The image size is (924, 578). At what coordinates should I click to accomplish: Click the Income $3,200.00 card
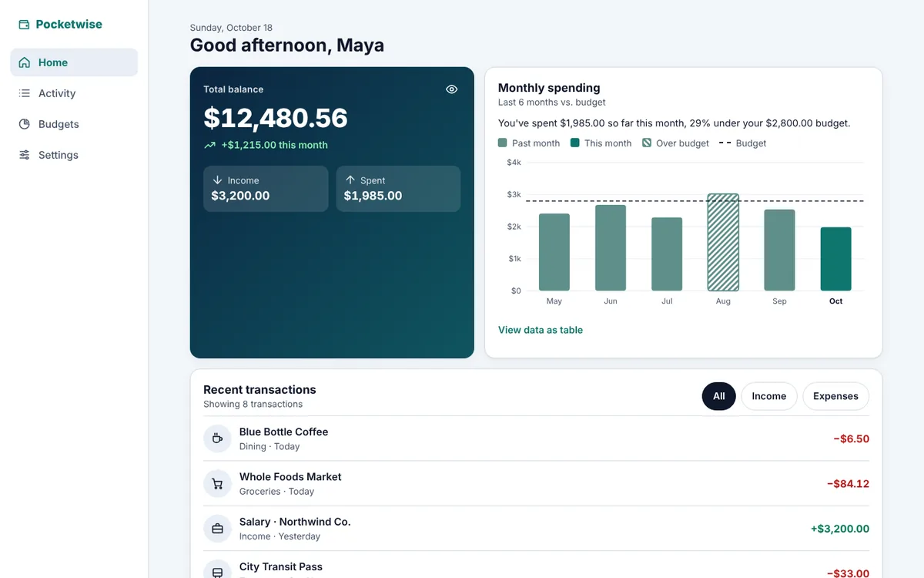point(266,189)
